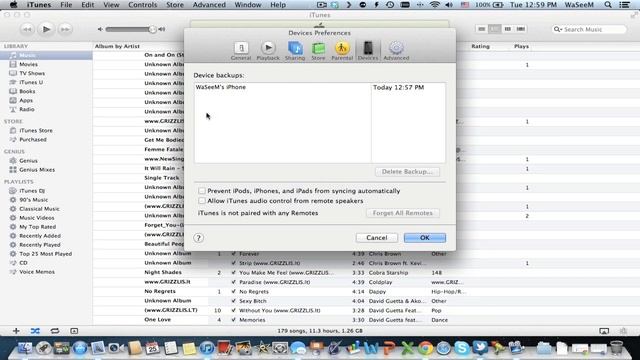Screen dimensions: 640x360
Task: Open the General preferences tab
Action: point(241,51)
